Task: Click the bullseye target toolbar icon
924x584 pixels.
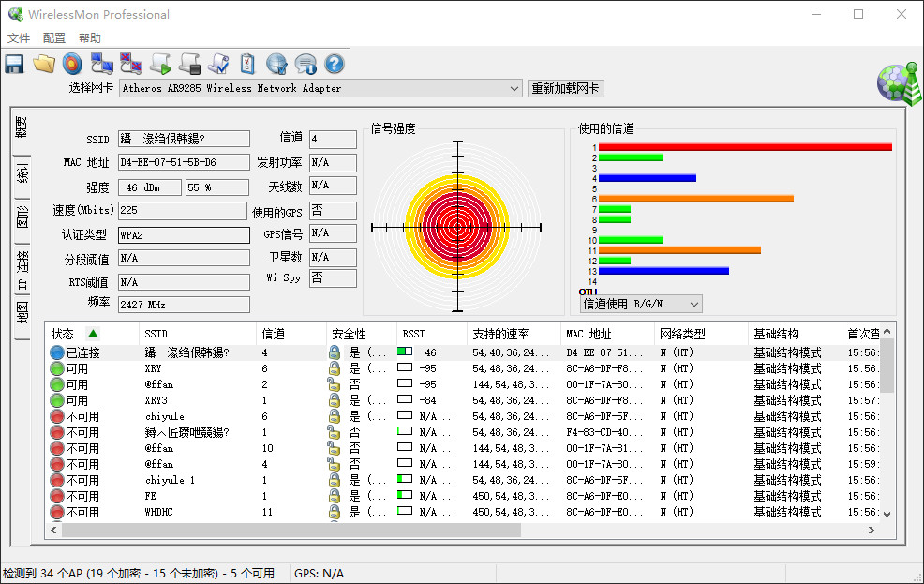Action: point(72,64)
